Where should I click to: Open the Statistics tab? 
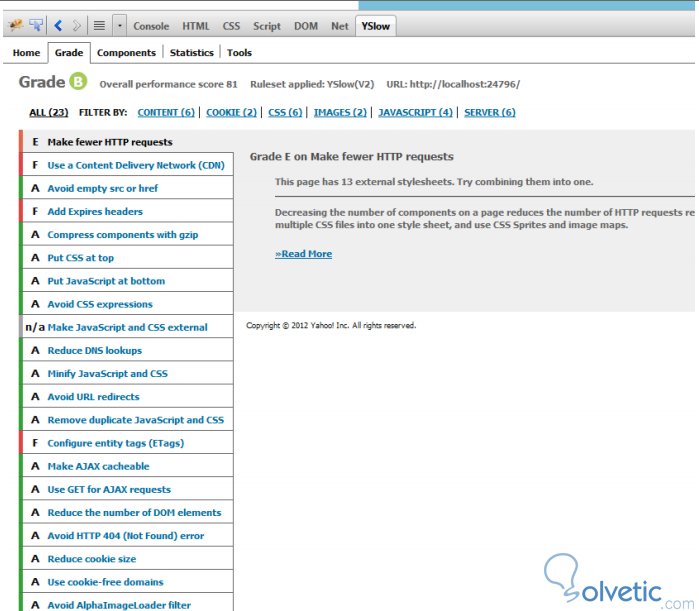192,53
